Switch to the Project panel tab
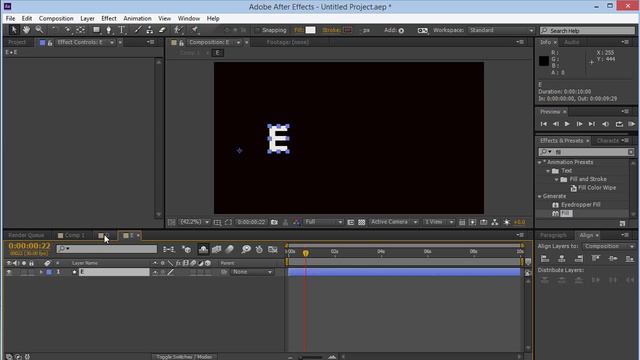Image resolution: width=640 pixels, height=360 pixels. click(x=17, y=42)
